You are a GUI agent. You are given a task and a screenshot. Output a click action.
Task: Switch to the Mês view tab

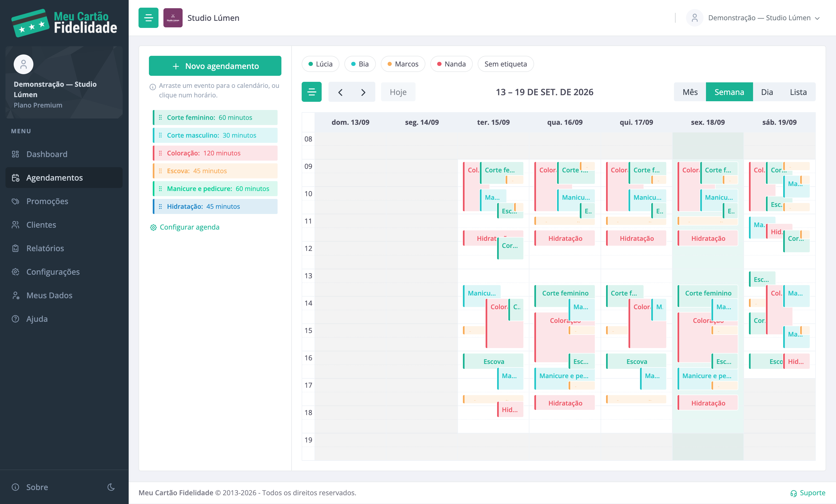click(690, 92)
